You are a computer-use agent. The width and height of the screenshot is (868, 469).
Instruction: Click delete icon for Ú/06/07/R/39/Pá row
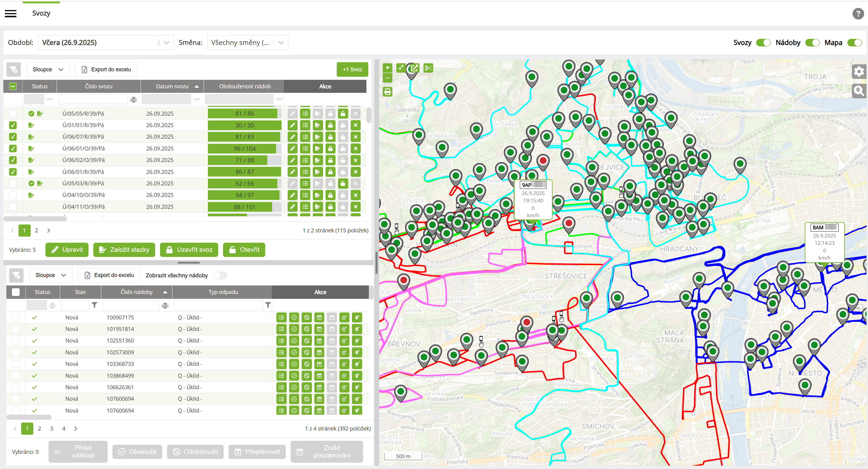pyautogui.click(x=356, y=137)
